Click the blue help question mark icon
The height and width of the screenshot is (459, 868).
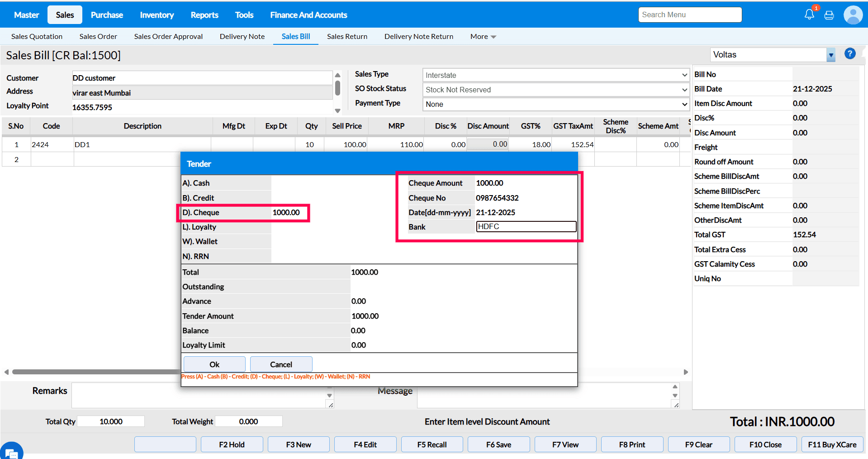tap(850, 54)
